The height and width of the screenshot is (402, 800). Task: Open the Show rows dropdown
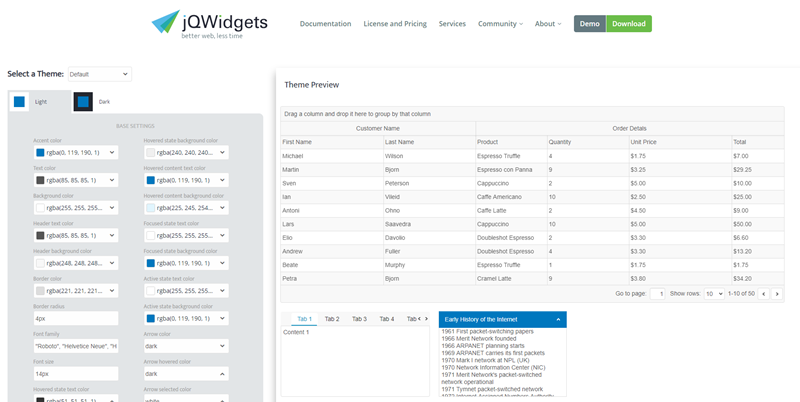point(713,294)
